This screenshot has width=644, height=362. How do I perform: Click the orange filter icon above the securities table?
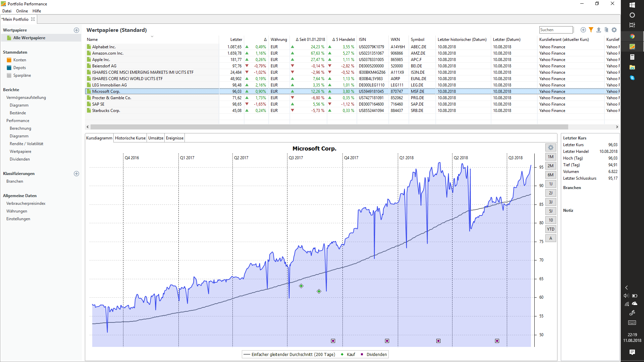pyautogui.click(x=591, y=30)
